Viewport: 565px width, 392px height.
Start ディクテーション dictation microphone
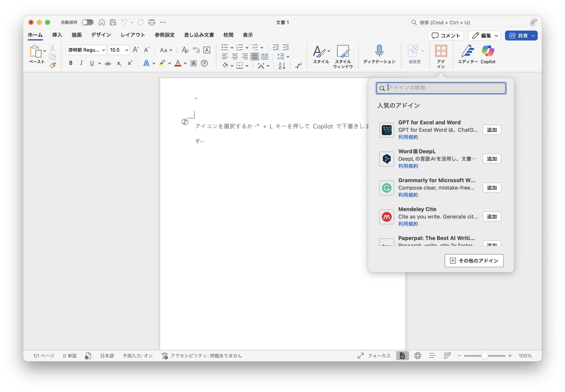tap(379, 54)
